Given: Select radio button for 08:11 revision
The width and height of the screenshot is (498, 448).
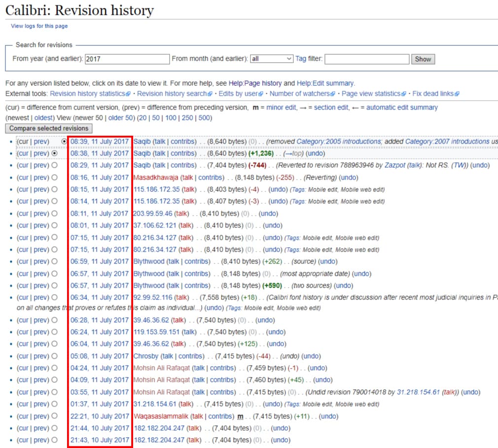Looking at the screenshot, I should [55, 214].
